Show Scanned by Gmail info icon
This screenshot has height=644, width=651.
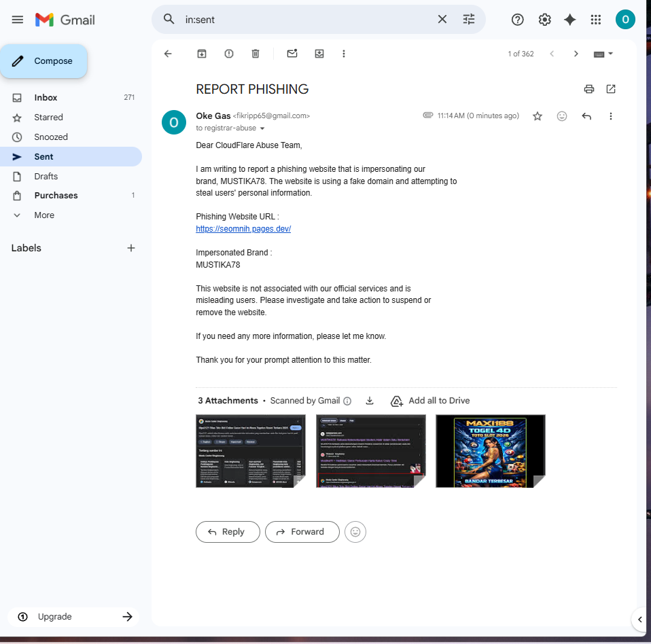347,401
